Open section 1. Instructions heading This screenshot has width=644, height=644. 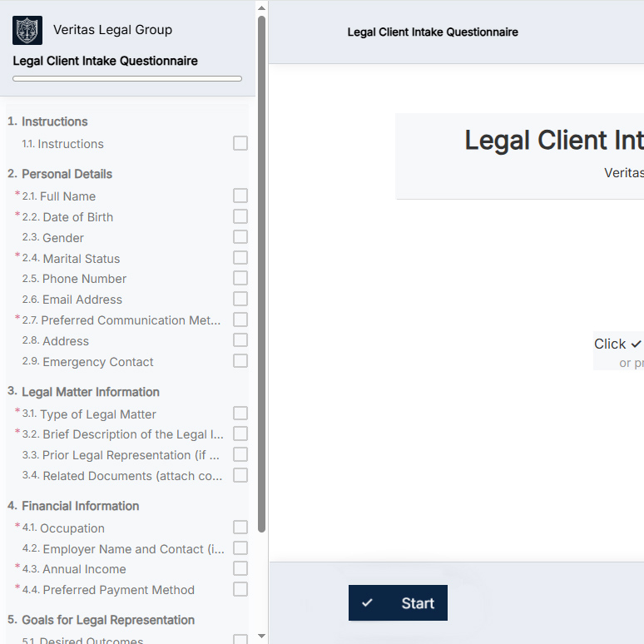pos(47,121)
